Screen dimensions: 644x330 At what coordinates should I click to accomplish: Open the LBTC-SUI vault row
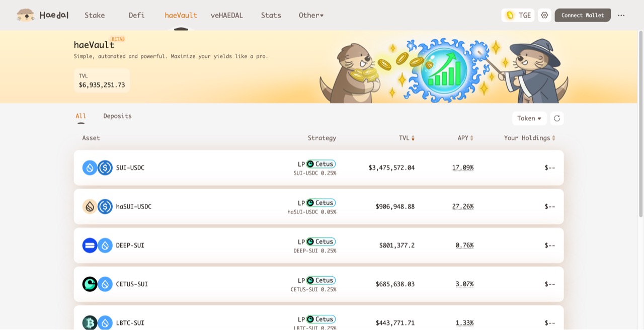coord(318,317)
